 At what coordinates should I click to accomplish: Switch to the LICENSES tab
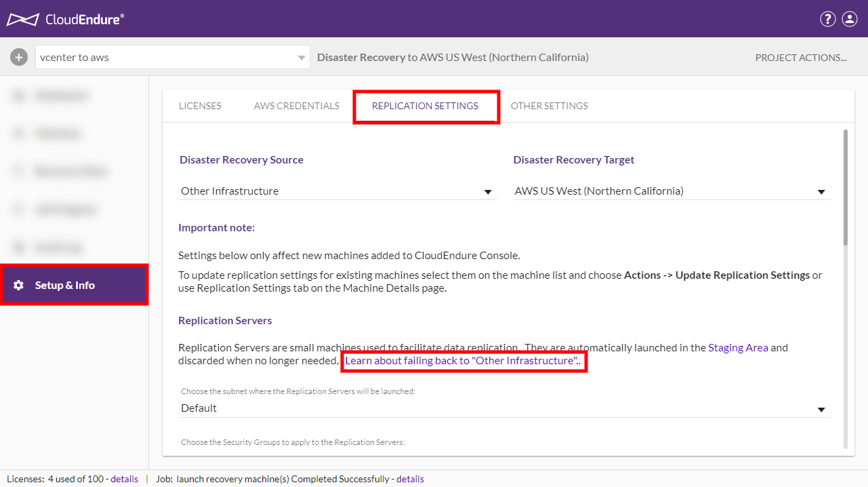(200, 106)
